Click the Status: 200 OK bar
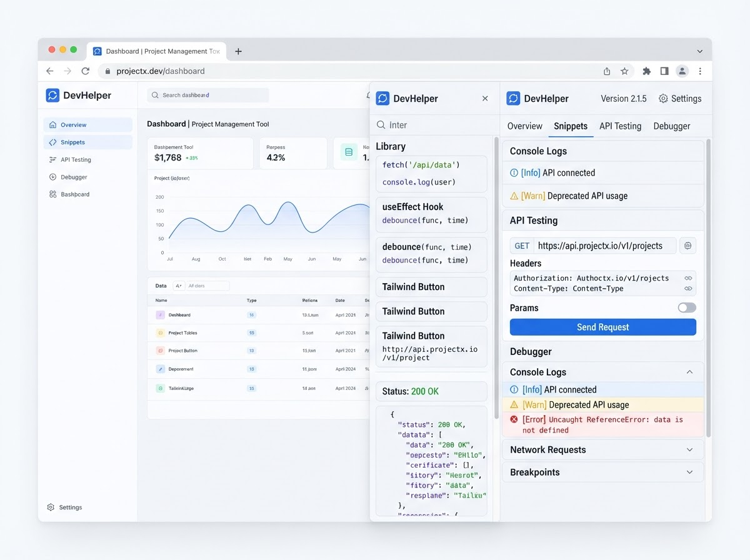The width and height of the screenshot is (750, 560). pyautogui.click(x=431, y=391)
